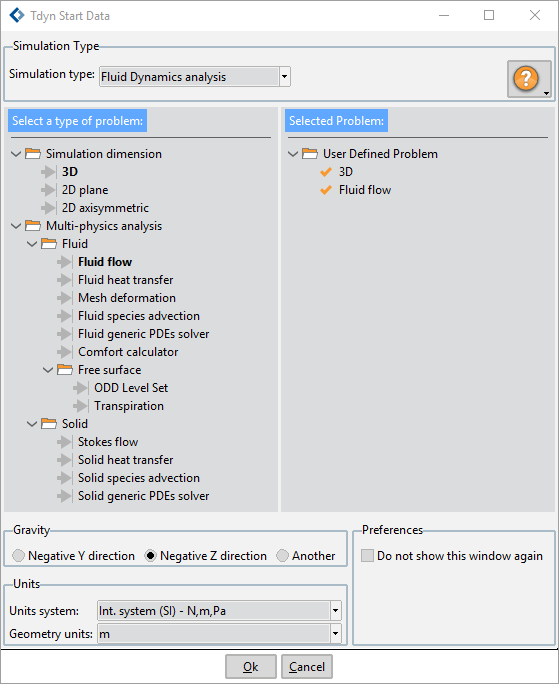Click the arrow icon beside Solid heat transfer

[65, 460]
